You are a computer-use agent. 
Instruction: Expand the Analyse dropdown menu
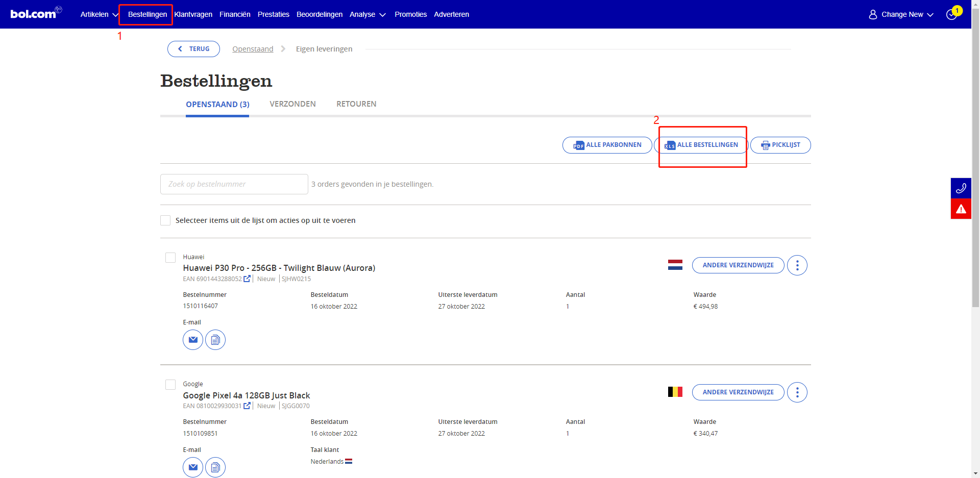[367, 14]
